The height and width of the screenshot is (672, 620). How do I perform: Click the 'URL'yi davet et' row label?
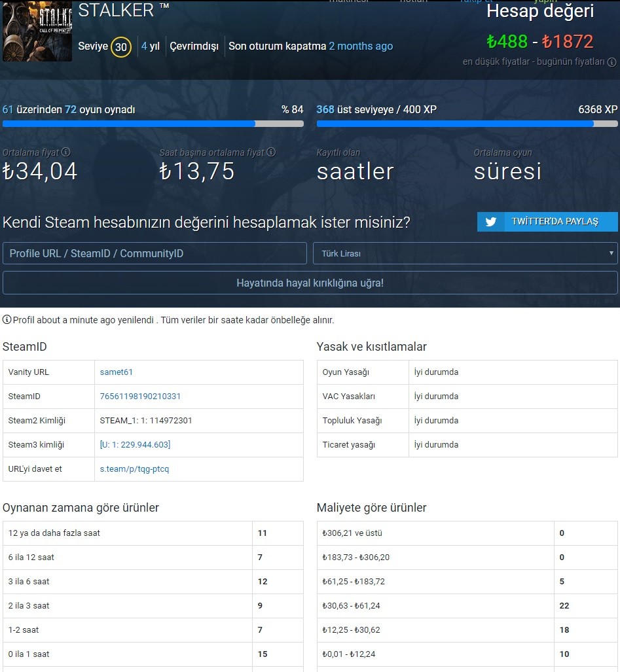coord(35,469)
